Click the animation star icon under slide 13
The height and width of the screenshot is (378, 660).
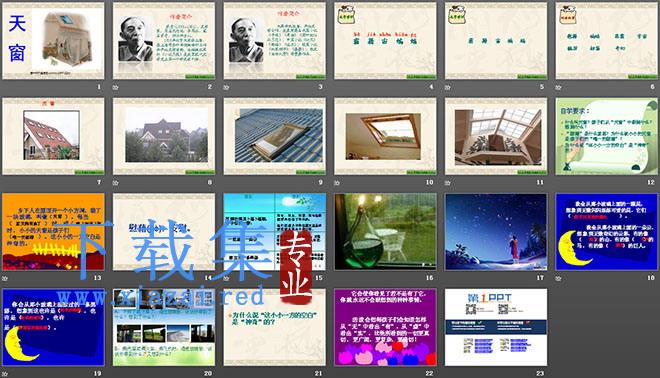(5, 279)
